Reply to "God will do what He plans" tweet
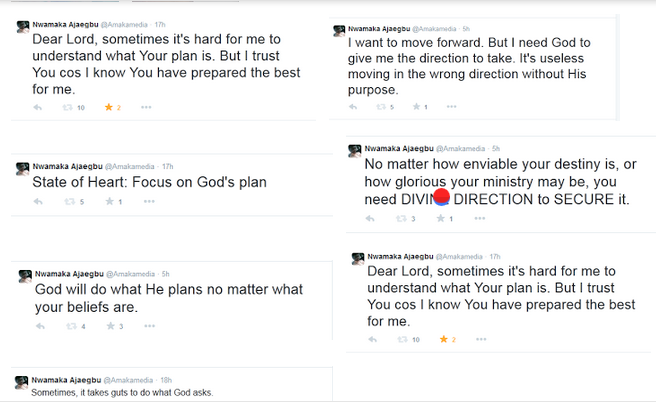The width and height of the screenshot is (656, 416). (37, 326)
